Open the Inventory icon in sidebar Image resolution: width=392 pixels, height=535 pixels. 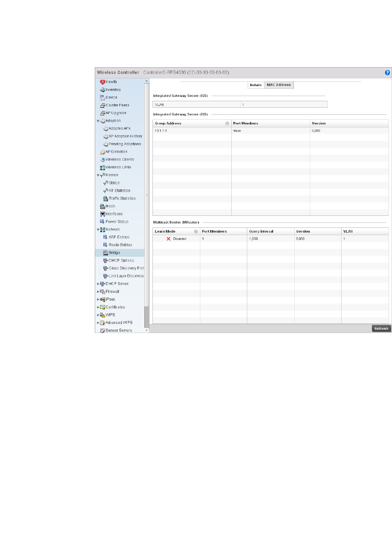(103, 90)
